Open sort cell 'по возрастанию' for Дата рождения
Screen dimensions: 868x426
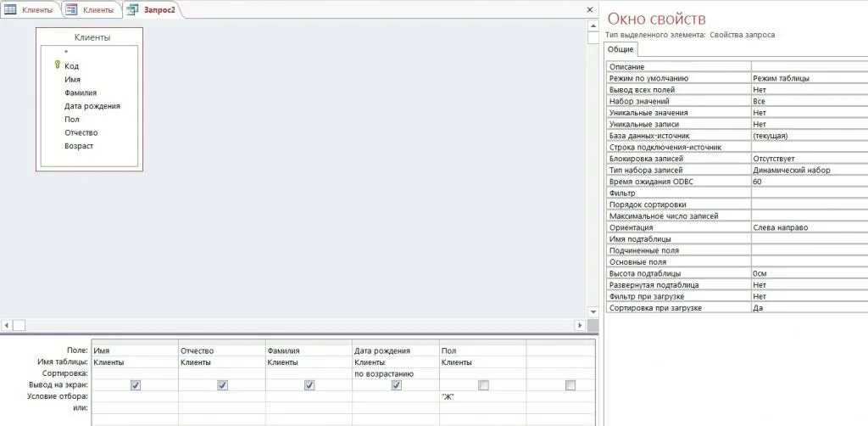tap(396, 373)
